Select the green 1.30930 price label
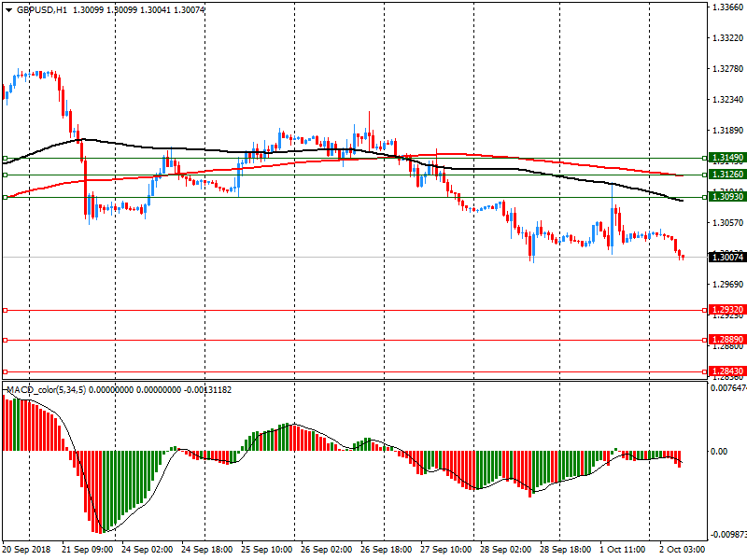 726,197
